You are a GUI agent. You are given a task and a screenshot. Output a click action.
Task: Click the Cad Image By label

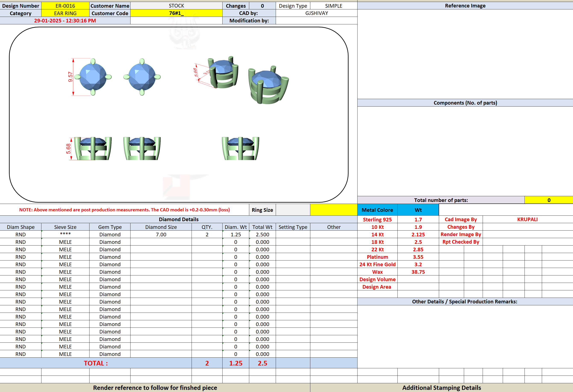click(x=461, y=219)
